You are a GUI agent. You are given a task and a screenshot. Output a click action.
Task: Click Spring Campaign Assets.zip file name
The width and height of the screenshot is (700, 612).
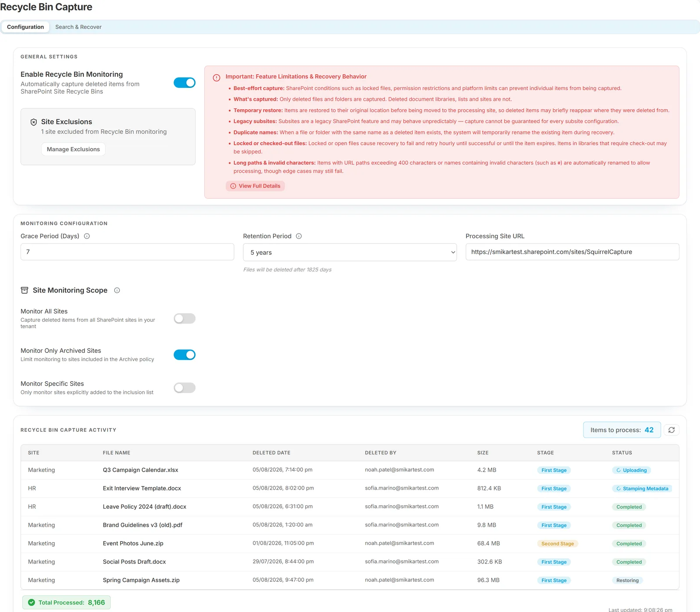pos(141,580)
